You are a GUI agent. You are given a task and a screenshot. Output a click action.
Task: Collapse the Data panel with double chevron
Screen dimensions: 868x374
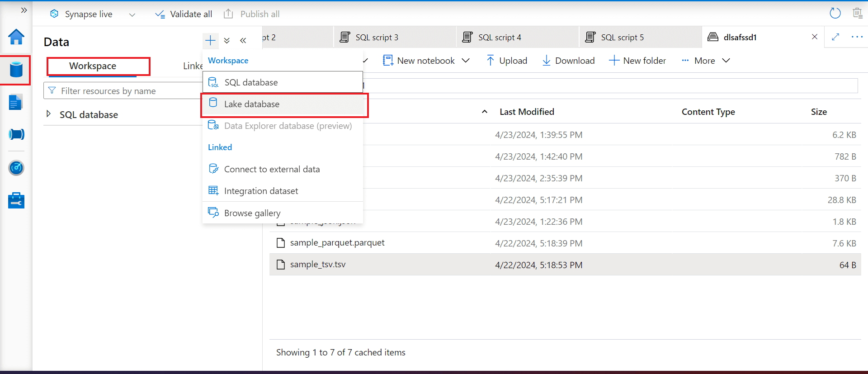(243, 41)
